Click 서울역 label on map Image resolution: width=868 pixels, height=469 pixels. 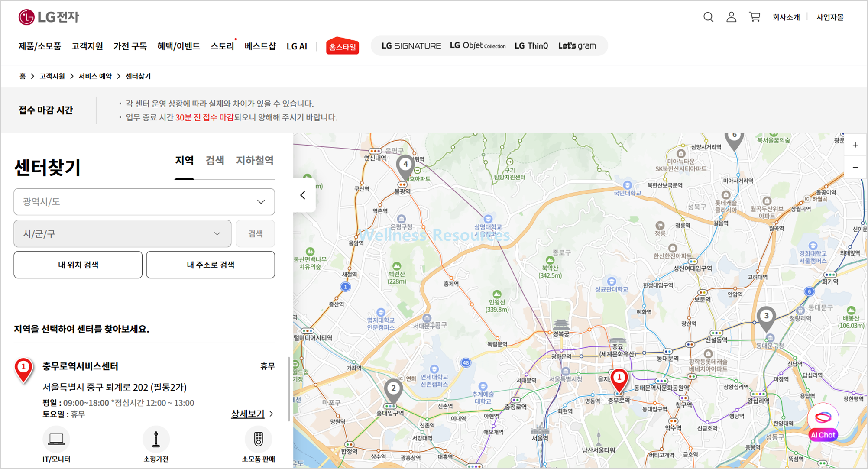click(x=540, y=438)
